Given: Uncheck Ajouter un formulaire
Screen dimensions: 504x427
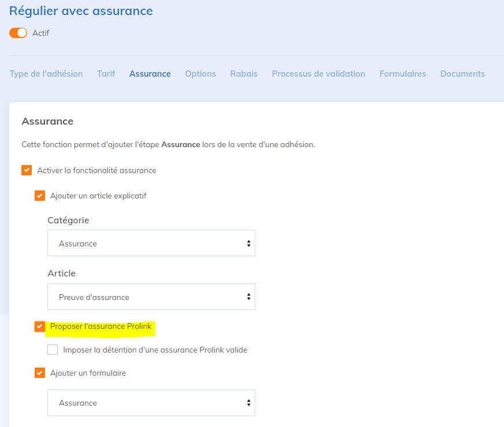Looking at the screenshot, I should [x=40, y=373].
